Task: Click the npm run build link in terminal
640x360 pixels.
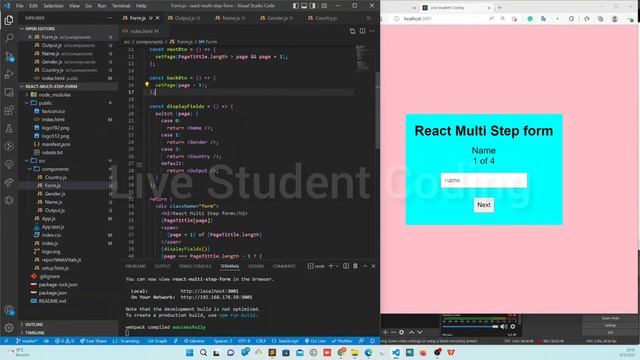Action: [x=237, y=315]
